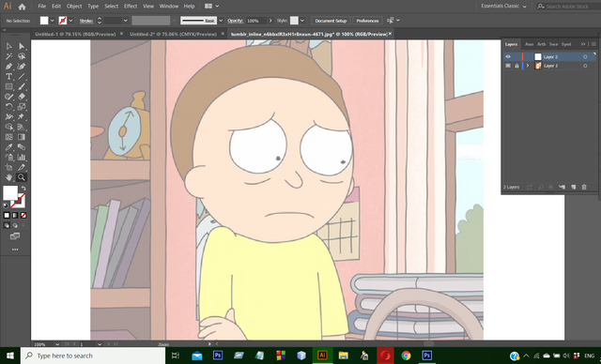Select the Perspective Grid tool
Image resolution: width=601 pixels, height=364 pixels.
[22, 127]
